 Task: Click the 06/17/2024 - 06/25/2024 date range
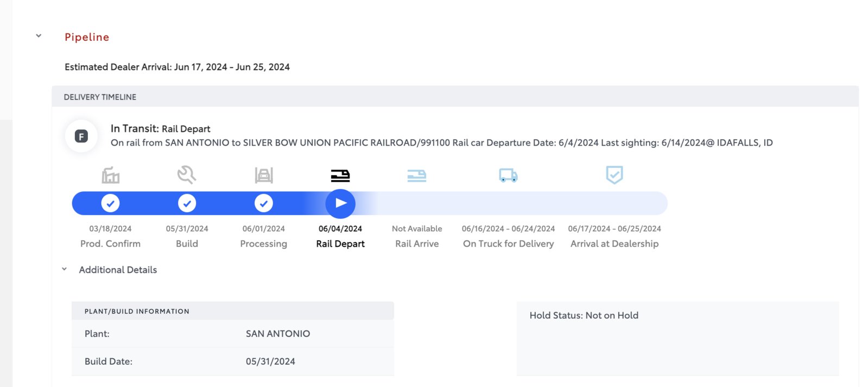(x=614, y=229)
